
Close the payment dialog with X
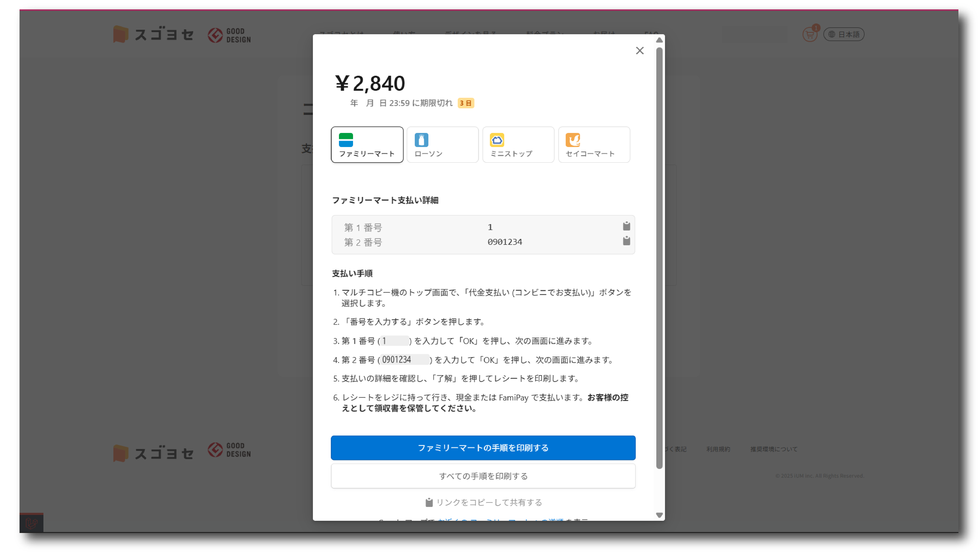[639, 51]
